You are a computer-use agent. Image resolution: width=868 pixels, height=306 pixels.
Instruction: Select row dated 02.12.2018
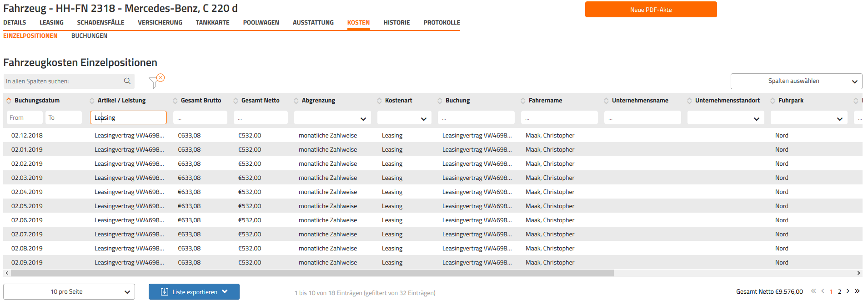pyautogui.click(x=433, y=135)
